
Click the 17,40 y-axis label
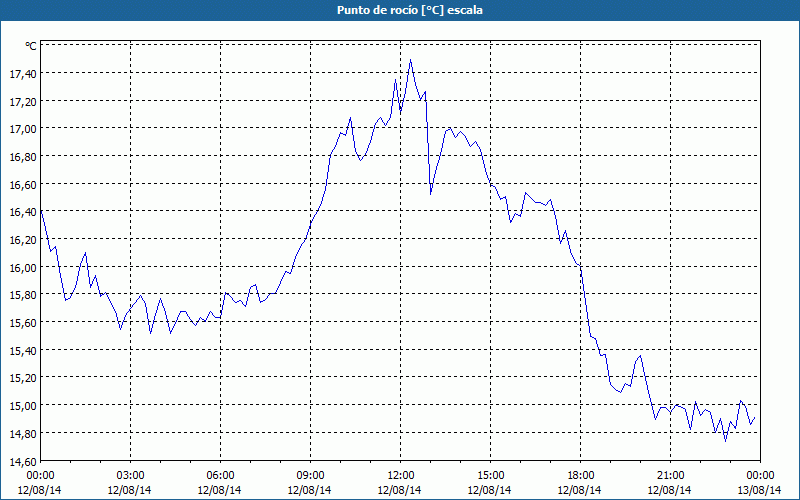click(x=23, y=74)
